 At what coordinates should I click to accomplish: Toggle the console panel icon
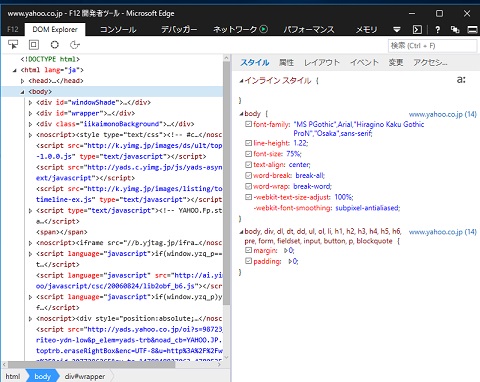tap(417, 30)
